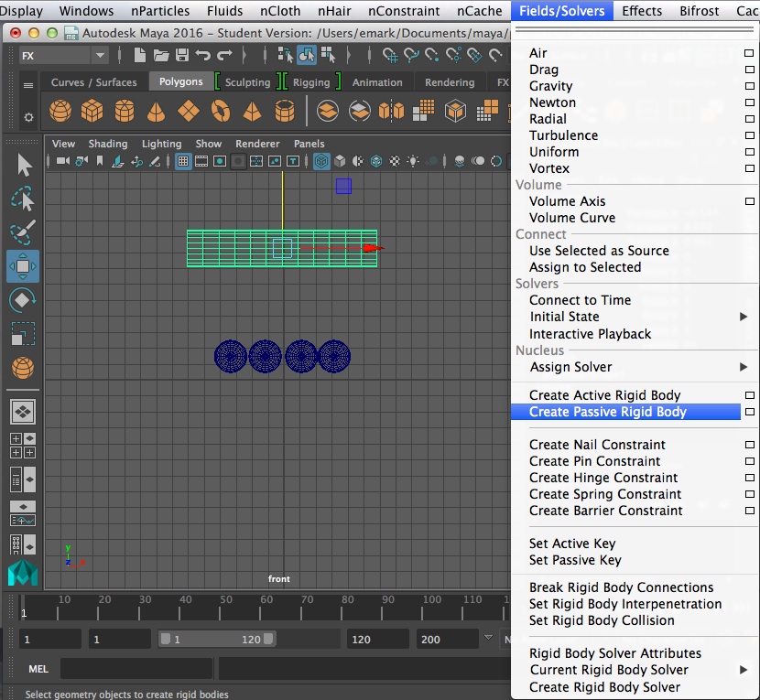Open the Shading panel menu
760x700 pixels.
click(108, 144)
